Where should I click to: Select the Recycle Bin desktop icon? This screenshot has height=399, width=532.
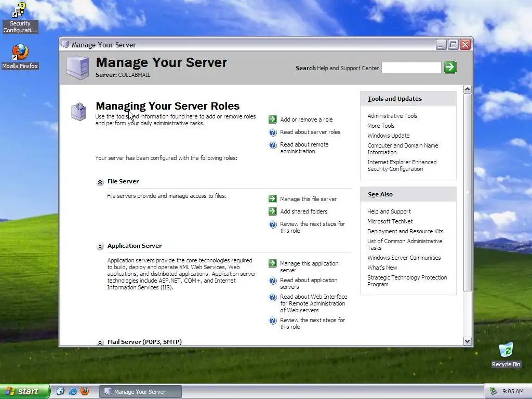coord(506,355)
